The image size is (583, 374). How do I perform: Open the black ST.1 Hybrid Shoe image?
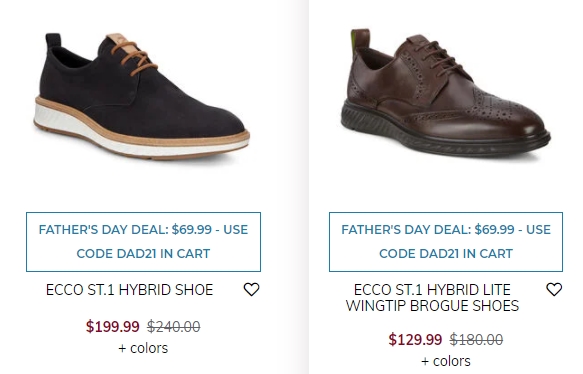pyautogui.click(x=142, y=97)
